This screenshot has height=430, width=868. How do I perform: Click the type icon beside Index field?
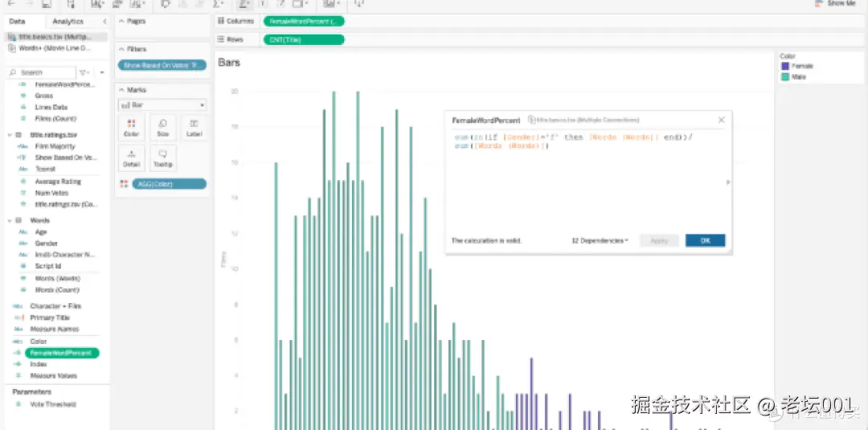click(18, 364)
